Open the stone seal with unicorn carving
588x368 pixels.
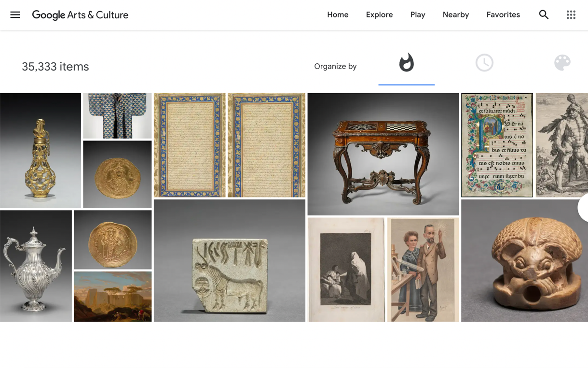coord(230,261)
